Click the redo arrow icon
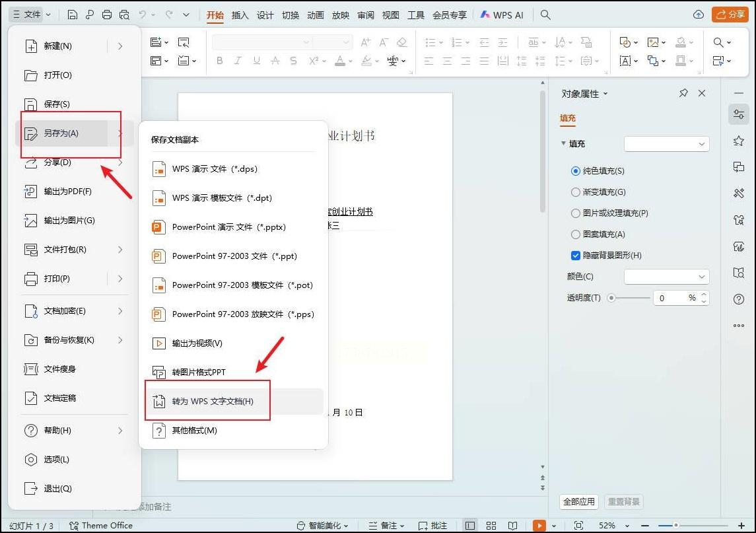756x533 pixels. (169, 15)
